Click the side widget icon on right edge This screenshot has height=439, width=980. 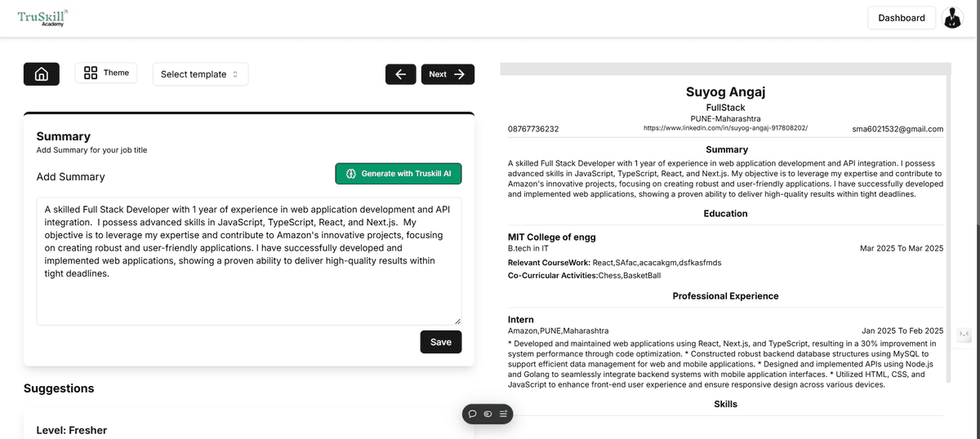964,335
